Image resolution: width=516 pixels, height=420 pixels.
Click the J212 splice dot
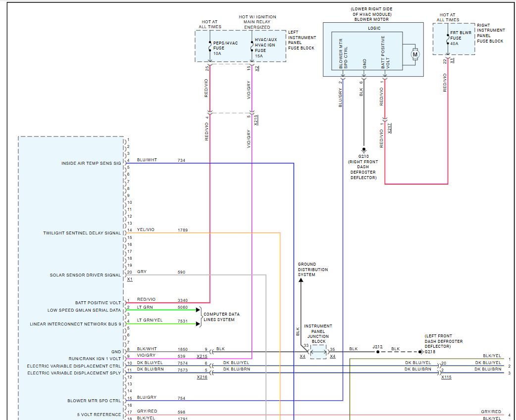(x=377, y=352)
